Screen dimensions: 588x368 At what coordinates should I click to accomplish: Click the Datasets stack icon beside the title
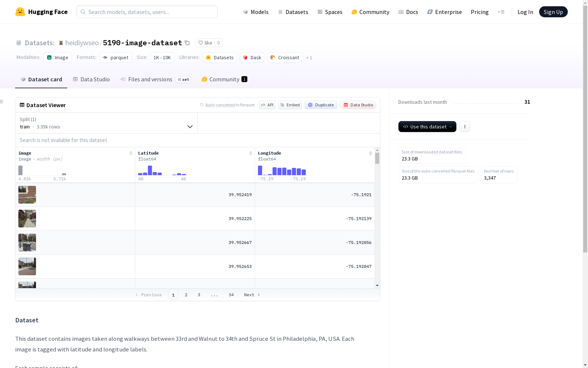(19, 43)
